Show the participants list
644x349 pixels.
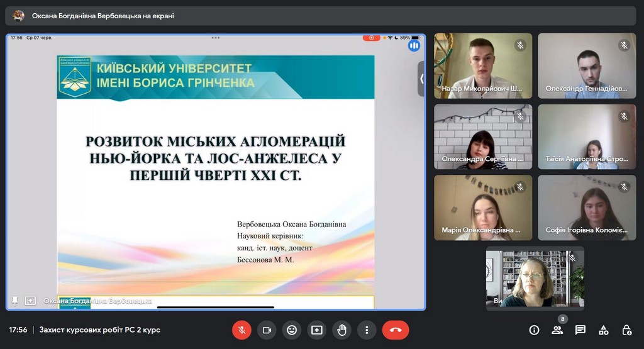pos(557,330)
